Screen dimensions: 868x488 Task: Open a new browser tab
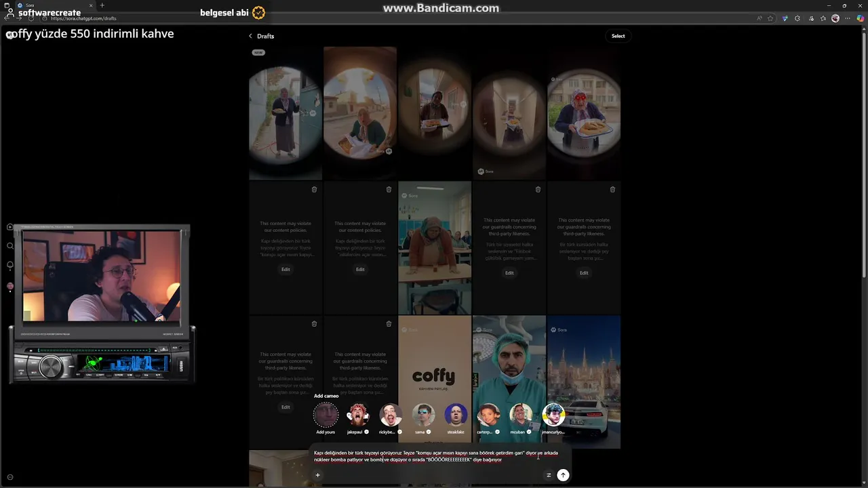[102, 5]
